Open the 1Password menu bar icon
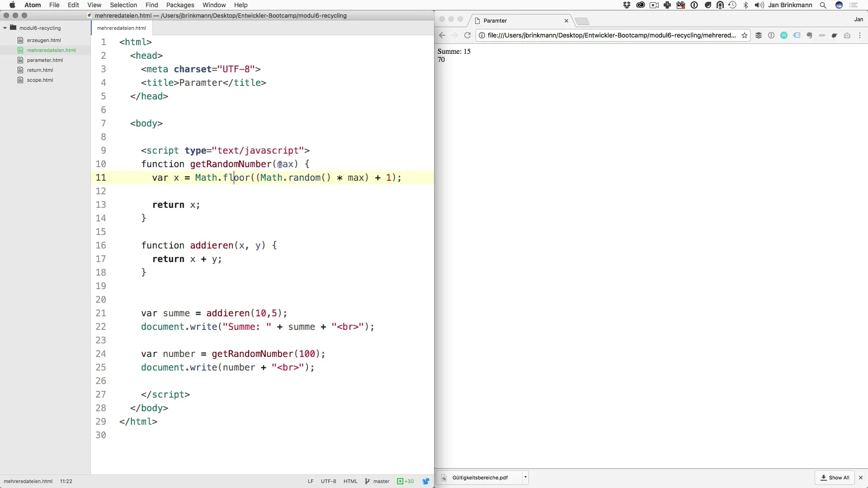 tap(694, 5)
